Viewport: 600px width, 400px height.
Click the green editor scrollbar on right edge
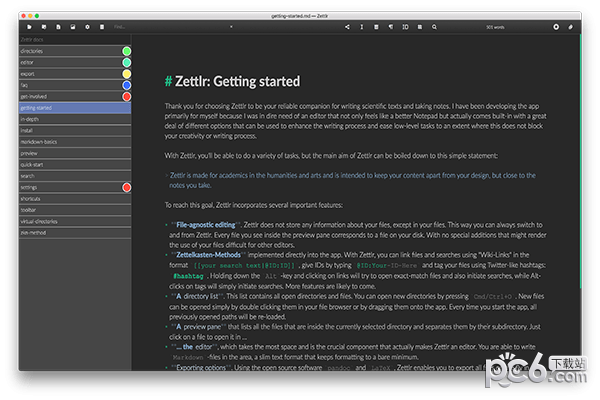point(580,161)
